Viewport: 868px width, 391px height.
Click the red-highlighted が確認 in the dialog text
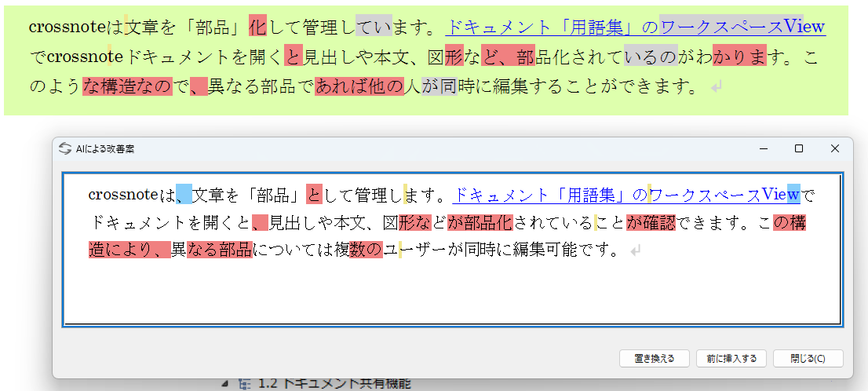pos(651,223)
